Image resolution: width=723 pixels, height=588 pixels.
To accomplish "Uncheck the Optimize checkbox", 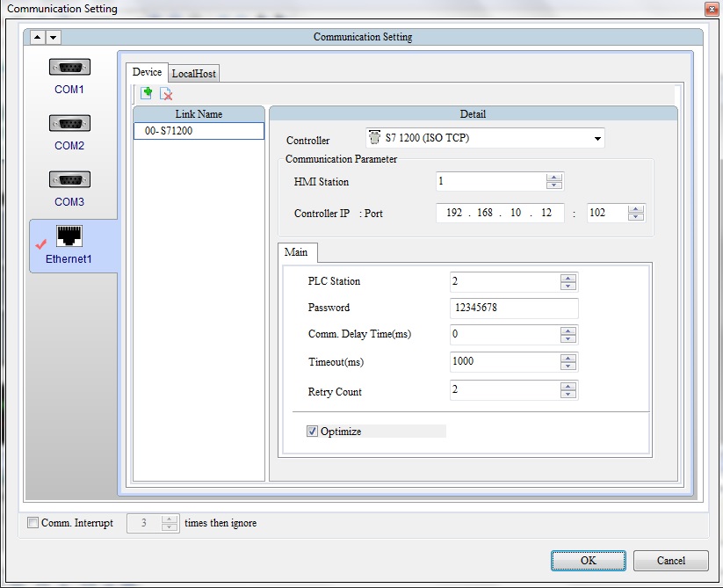I will pos(312,432).
